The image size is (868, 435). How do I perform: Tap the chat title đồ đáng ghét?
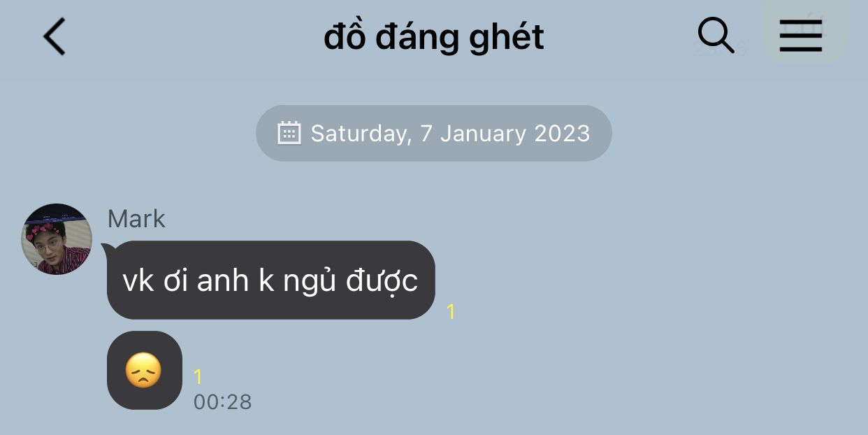(433, 37)
